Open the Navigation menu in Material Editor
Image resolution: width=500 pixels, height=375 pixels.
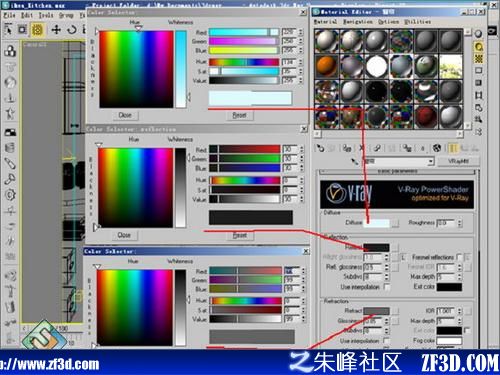358,22
